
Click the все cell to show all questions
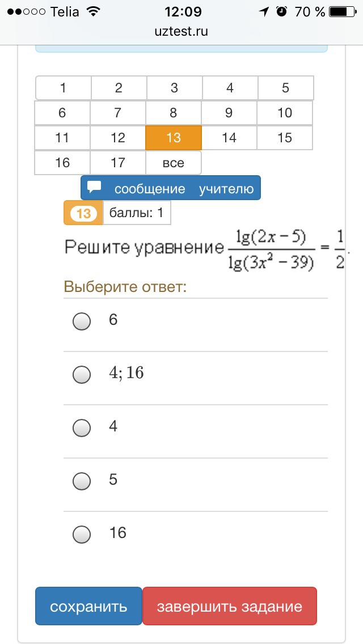tap(173, 163)
